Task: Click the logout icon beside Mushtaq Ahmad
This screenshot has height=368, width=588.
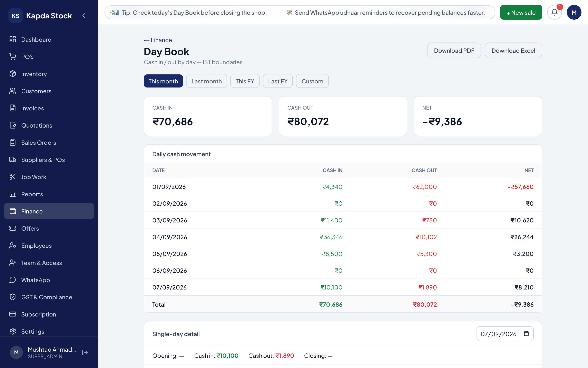Action: pos(85,352)
